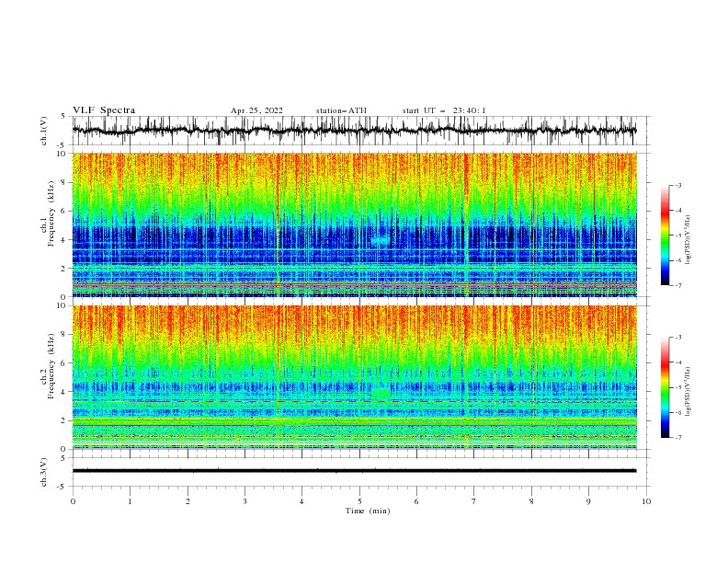Click the 10 kHz tick label on ch.2 axis

[62, 305]
